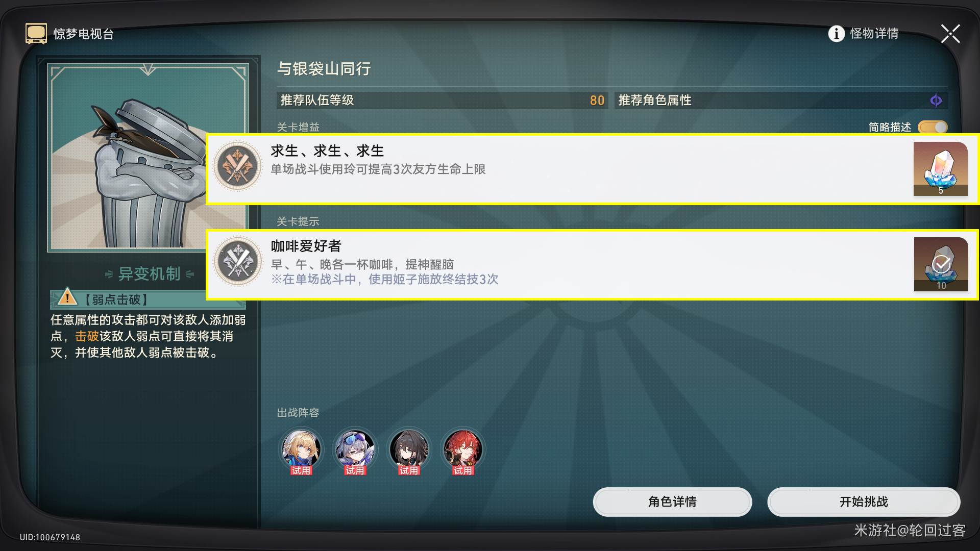Click the crystal reward icon showing 5
The width and height of the screenshot is (980, 551).
[x=940, y=169]
